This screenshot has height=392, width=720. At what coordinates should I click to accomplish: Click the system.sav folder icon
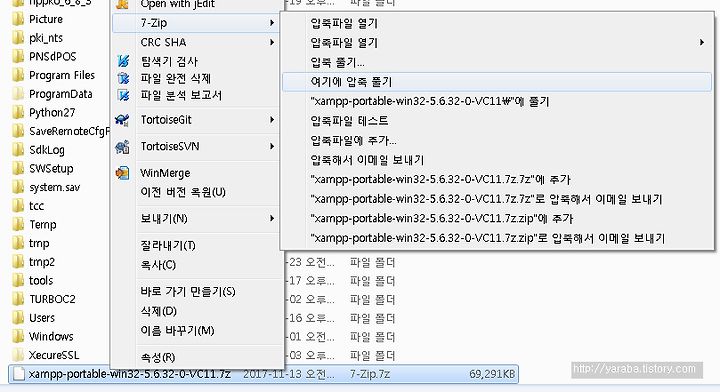[x=18, y=187]
